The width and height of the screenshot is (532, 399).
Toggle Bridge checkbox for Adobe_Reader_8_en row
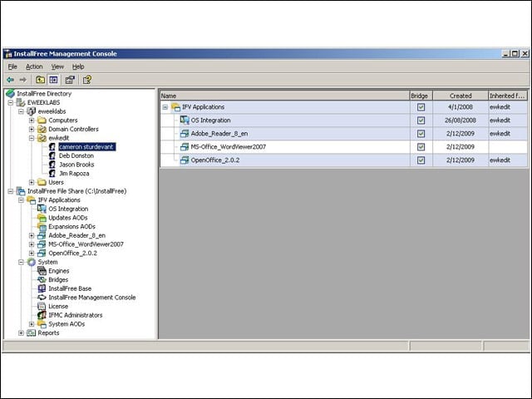click(421, 134)
